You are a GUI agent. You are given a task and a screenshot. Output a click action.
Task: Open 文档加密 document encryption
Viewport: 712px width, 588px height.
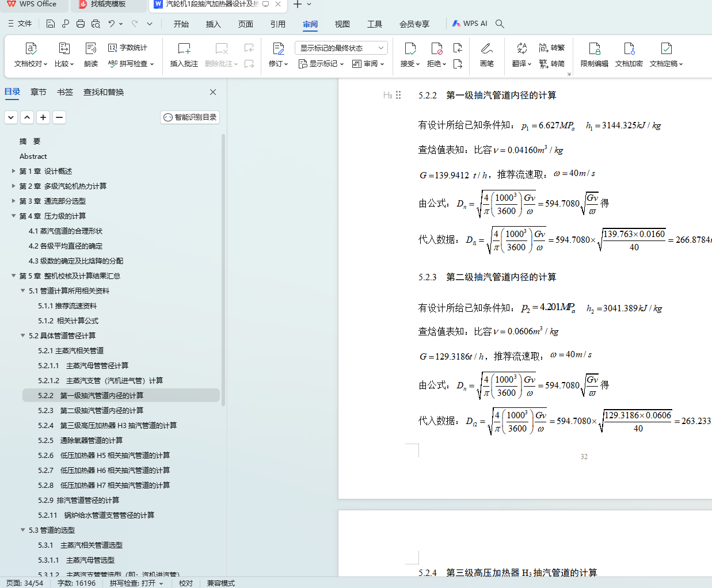pos(629,55)
